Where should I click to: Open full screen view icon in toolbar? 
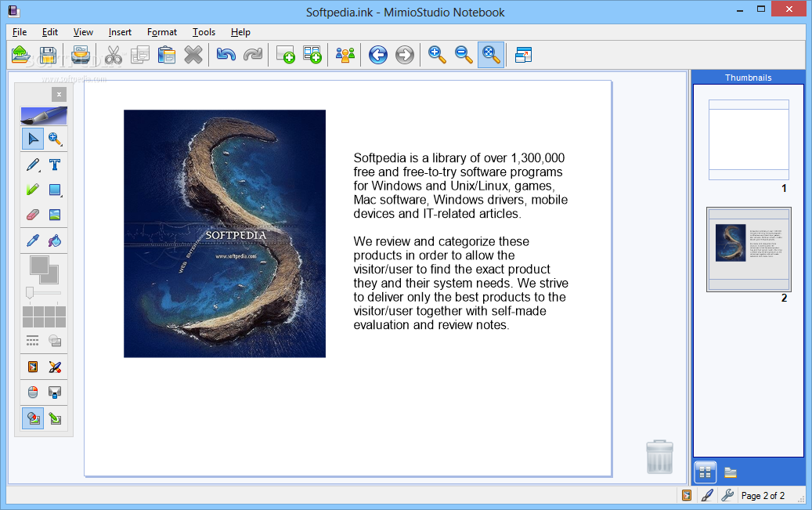click(x=524, y=54)
